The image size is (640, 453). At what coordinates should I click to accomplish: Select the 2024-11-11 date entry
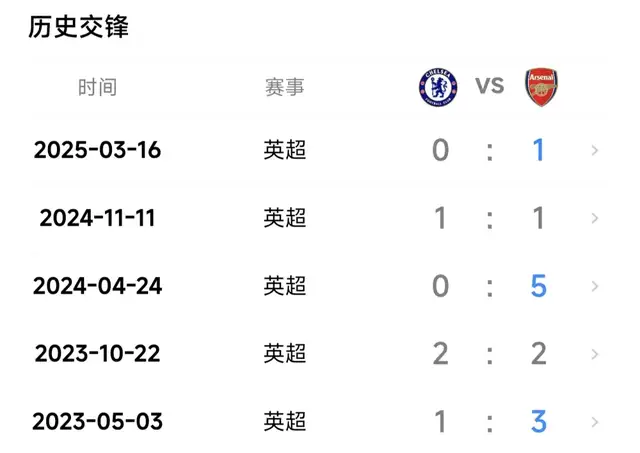click(x=97, y=219)
